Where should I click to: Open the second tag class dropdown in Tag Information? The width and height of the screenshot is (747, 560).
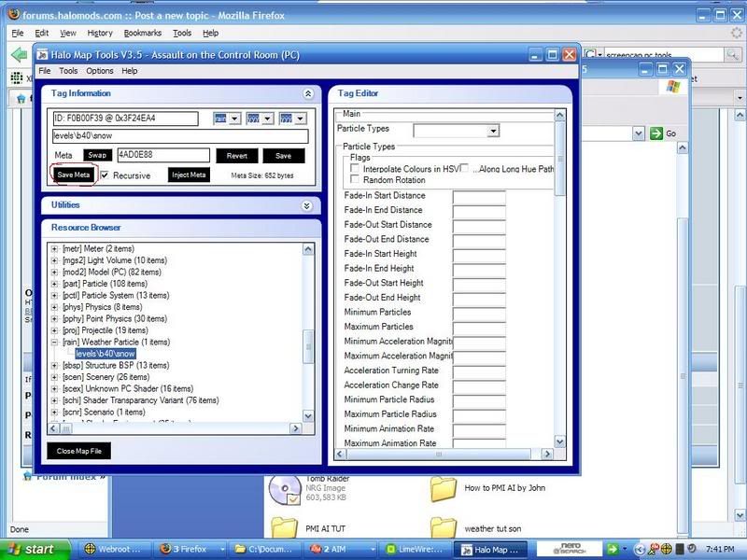(268, 119)
